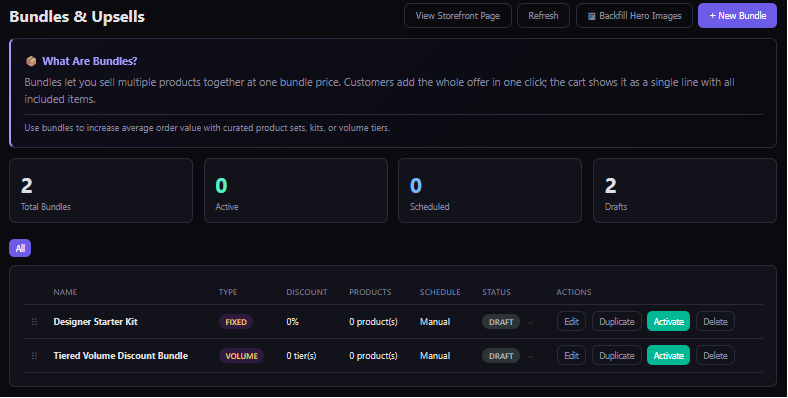Click the TYPE column header
This screenshot has height=398, width=788.
(228, 292)
